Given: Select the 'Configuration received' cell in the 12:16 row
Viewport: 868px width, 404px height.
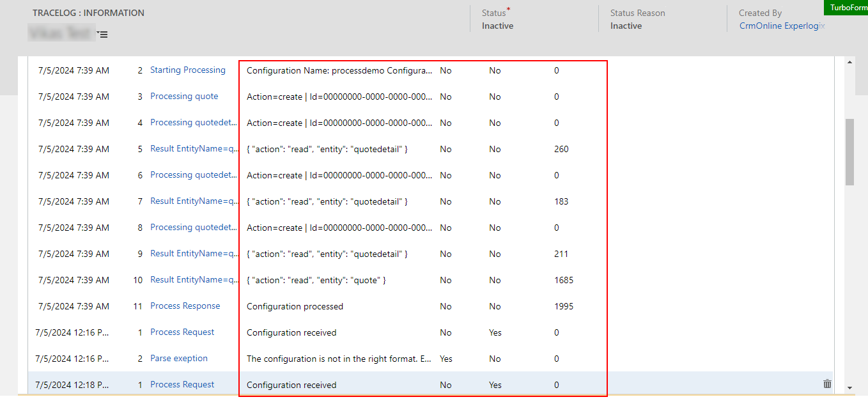Looking at the screenshot, I should point(291,332).
